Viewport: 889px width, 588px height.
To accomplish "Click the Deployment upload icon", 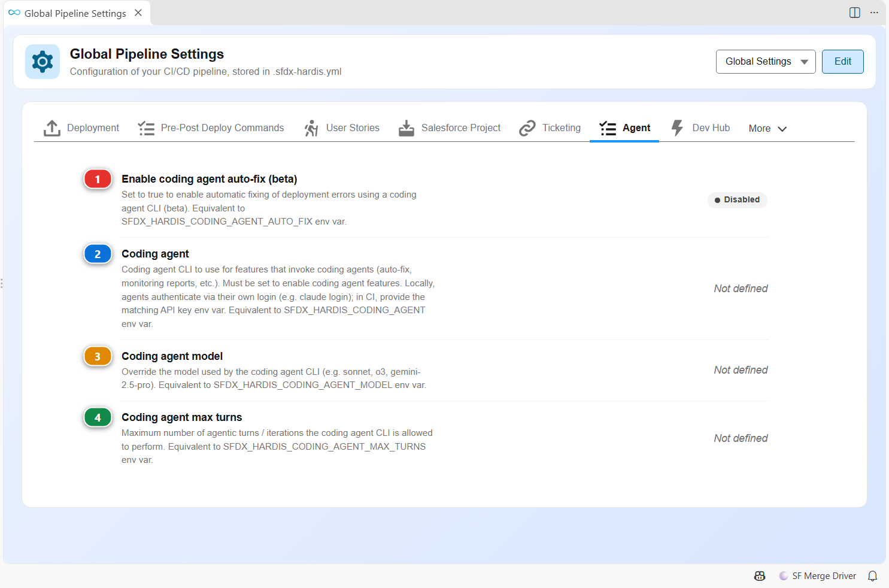I will (52, 128).
